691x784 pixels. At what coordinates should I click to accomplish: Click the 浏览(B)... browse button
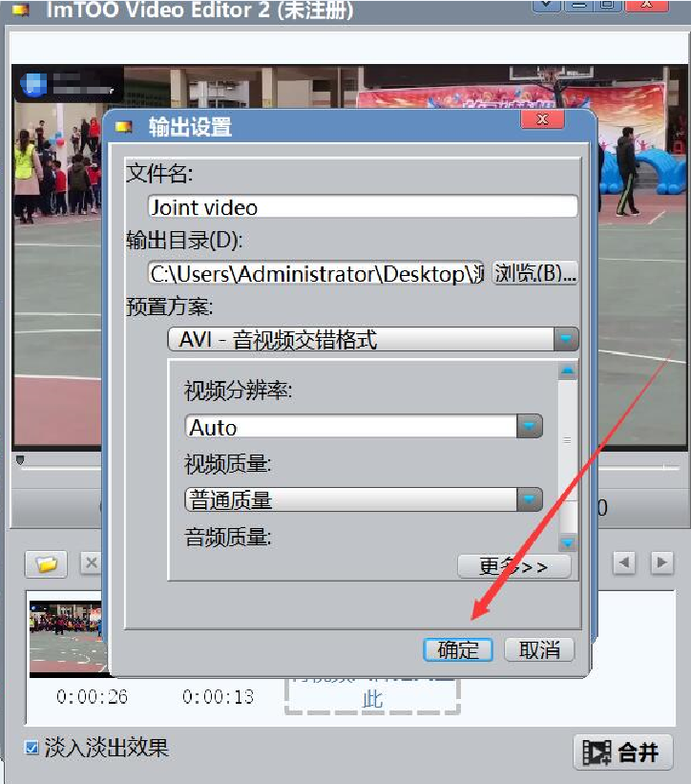click(x=535, y=273)
